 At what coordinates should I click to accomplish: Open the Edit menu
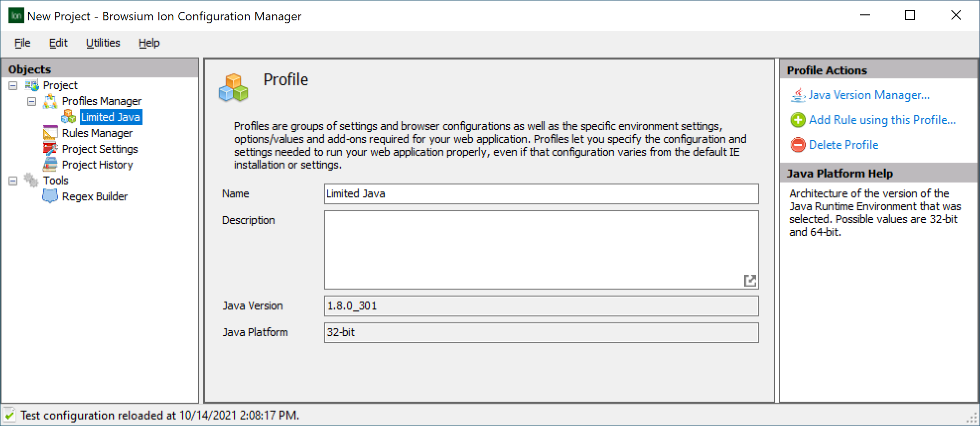tap(58, 43)
